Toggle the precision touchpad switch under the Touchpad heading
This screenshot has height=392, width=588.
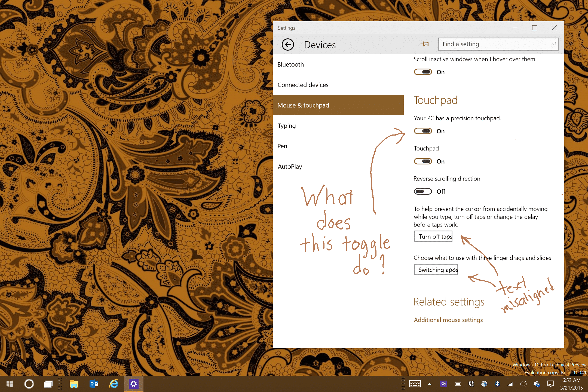tap(423, 131)
